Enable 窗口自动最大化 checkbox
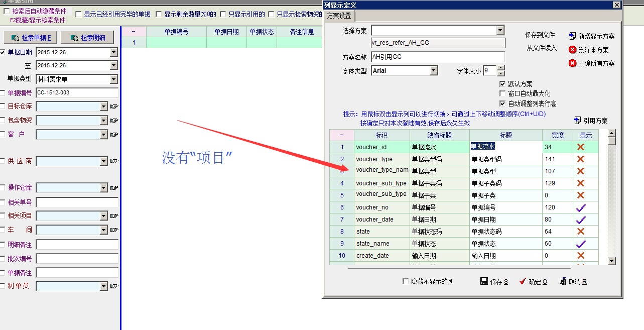The width and height of the screenshot is (644, 330). [x=502, y=93]
